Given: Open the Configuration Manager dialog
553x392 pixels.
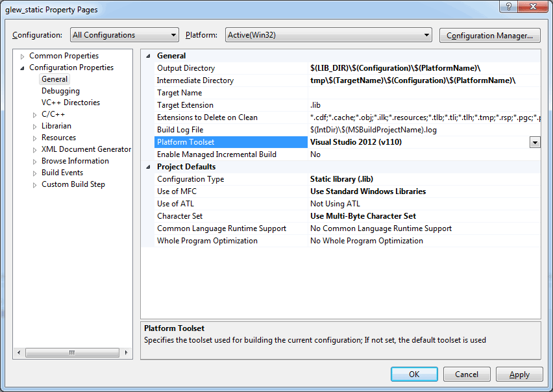Looking at the screenshot, I should [x=489, y=36].
